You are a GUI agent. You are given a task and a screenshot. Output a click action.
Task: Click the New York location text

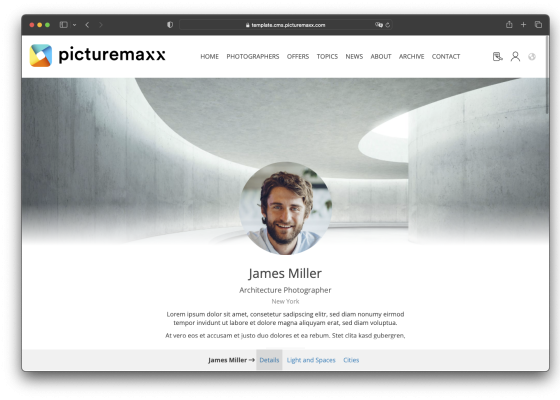point(285,301)
